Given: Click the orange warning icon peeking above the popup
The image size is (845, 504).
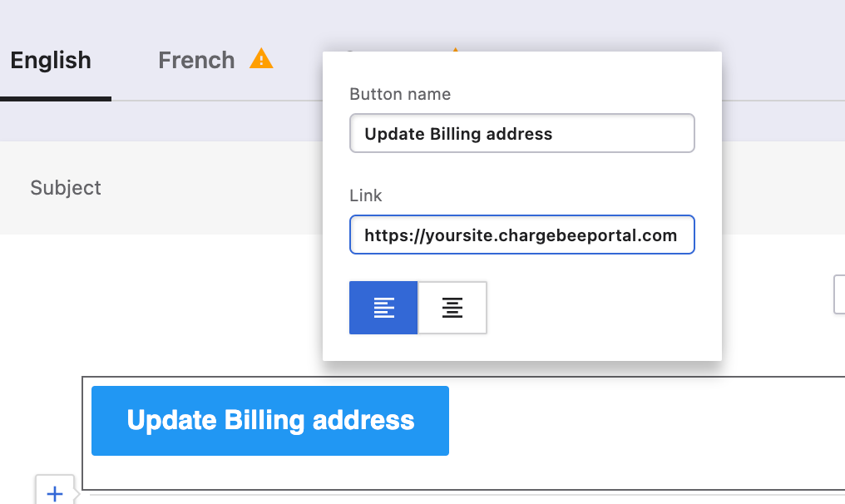Looking at the screenshot, I should (x=455, y=50).
